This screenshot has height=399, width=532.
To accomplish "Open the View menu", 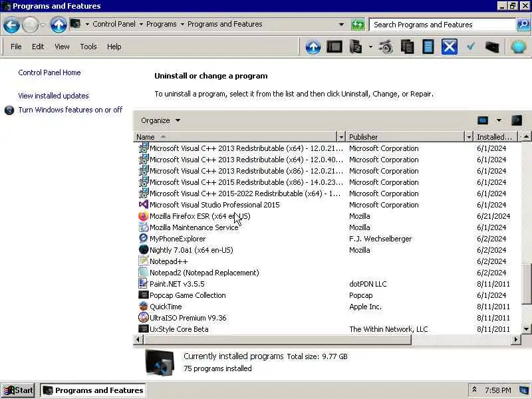I will [x=62, y=47].
